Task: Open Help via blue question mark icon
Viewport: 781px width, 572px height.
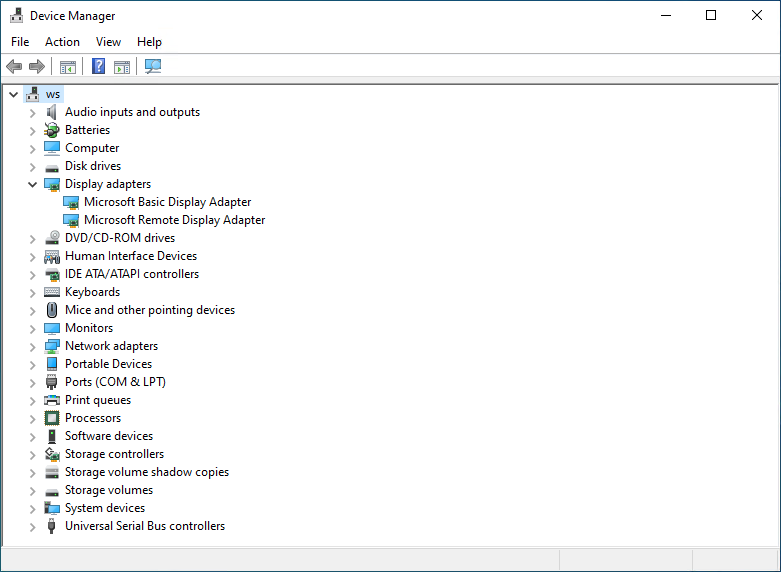Action: pos(98,67)
